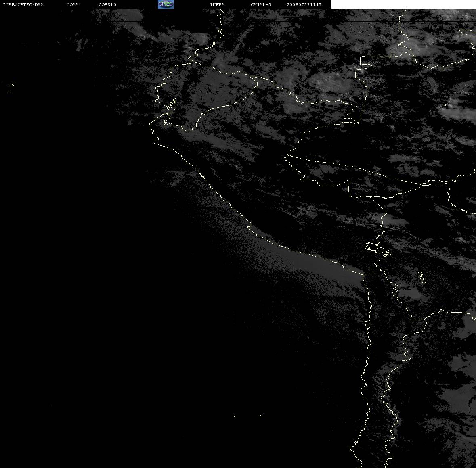Click the right small island in the southern ocean
Viewport: 476px width, 468px height.
(260, 416)
